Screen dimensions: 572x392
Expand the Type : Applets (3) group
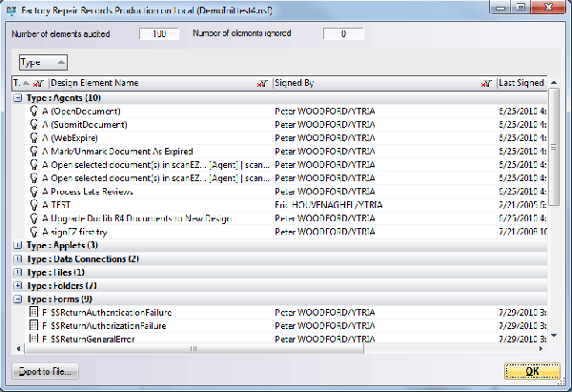[17, 245]
